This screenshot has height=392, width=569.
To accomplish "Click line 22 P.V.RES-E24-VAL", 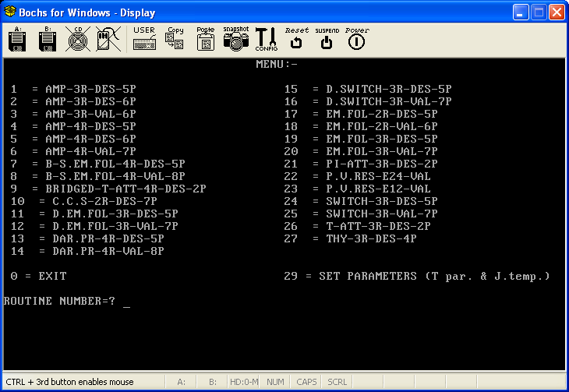I will coord(358,176).
